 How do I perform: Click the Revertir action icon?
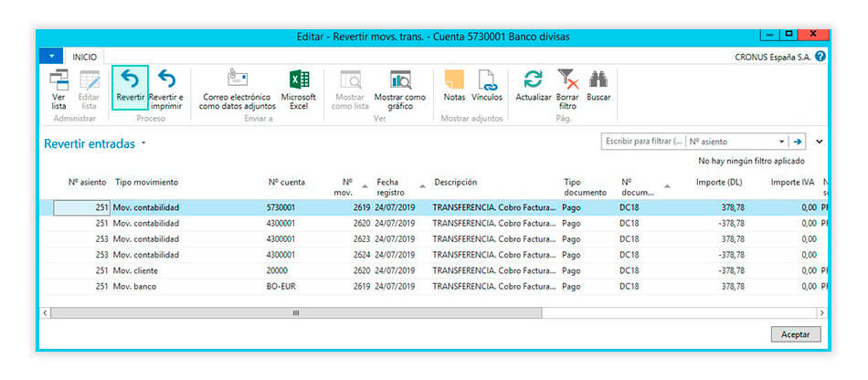tap(129, 79)
